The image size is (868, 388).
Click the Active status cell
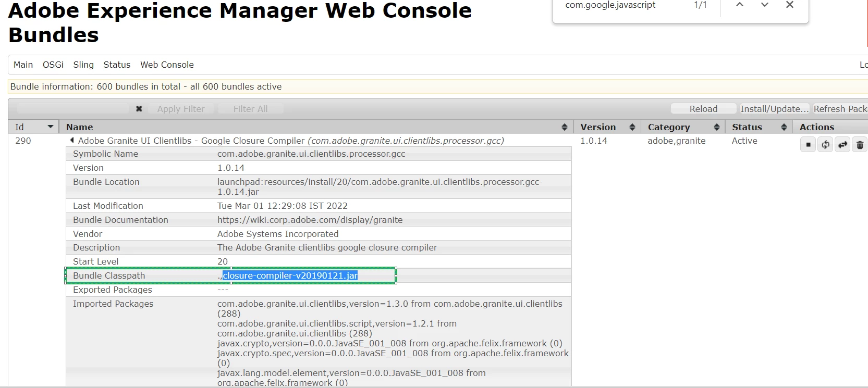[x=744, y=141]
